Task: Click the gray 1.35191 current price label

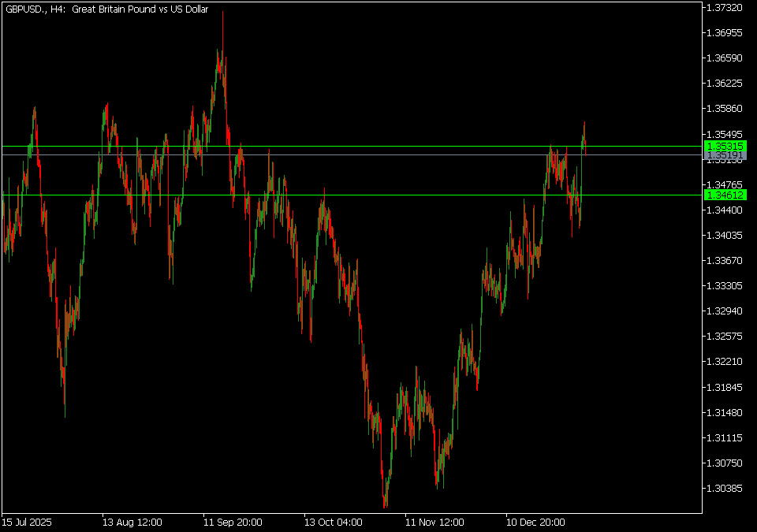Action: pyautogui.click(x=725, y=156)
